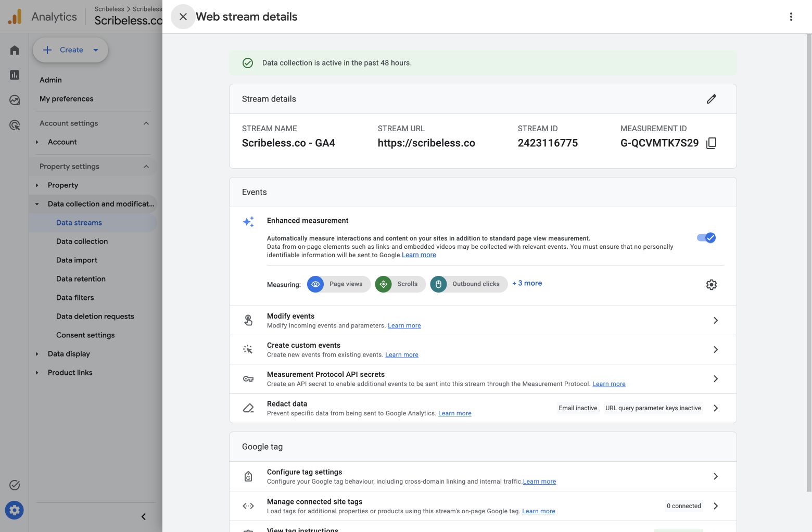
Task: Click the Outbound clicks mouse icon
Action: (x=439, y=284)
